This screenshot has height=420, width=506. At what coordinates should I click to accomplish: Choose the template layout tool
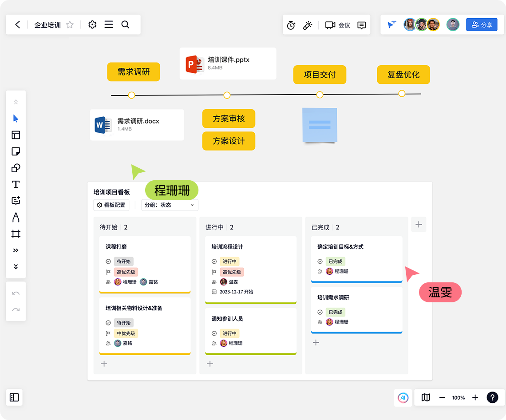pyautogui.click(x=16, y=135)
